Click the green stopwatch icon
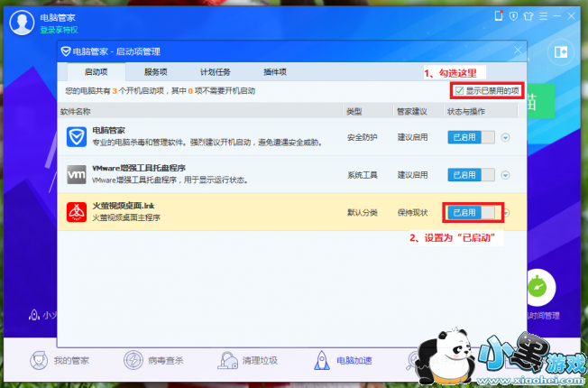 coord(537,288)
